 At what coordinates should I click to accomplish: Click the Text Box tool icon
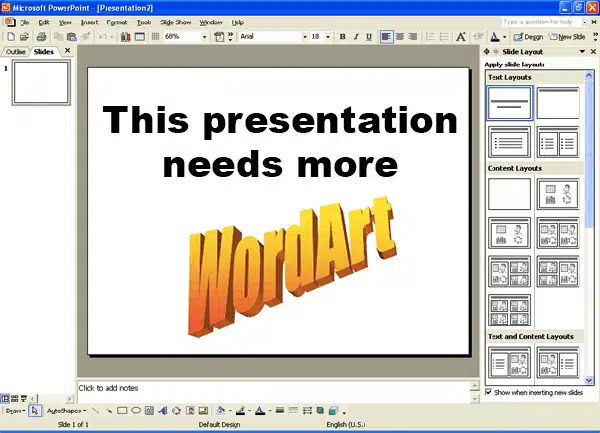pyautogui.click(x=149, y=411)
